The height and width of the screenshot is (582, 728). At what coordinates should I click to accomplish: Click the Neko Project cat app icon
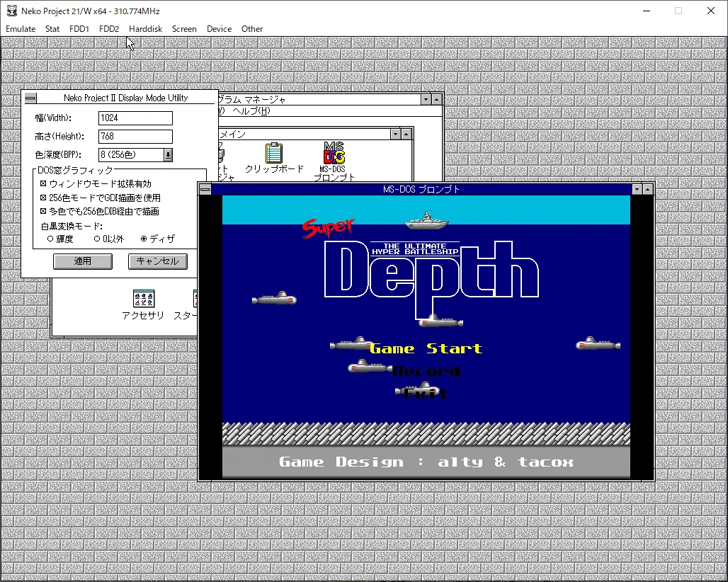(x=12, y=11)
